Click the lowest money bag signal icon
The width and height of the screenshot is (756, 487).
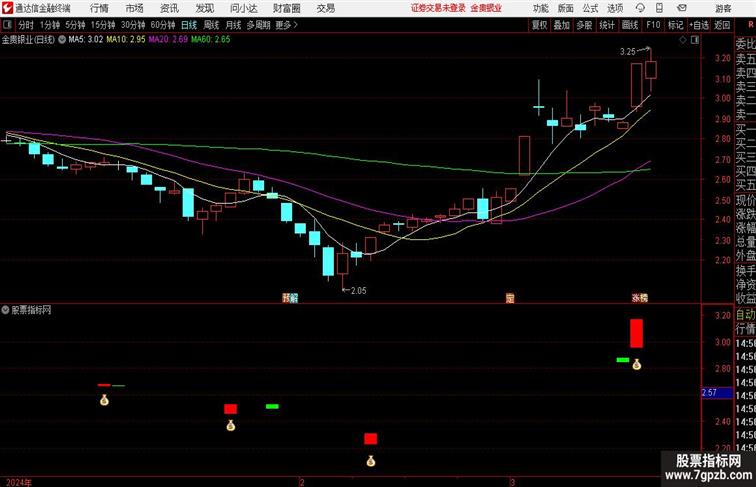coord(370,461)
